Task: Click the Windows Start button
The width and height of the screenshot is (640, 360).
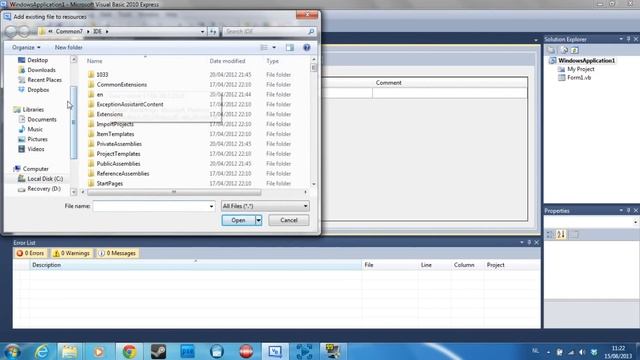Action: point(12,351)
